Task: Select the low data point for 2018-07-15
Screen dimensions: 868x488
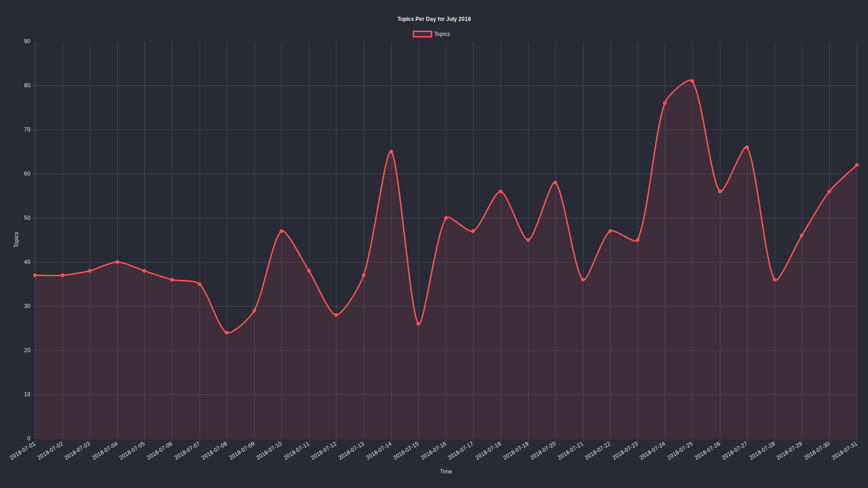Action: (x=419, y=324)
